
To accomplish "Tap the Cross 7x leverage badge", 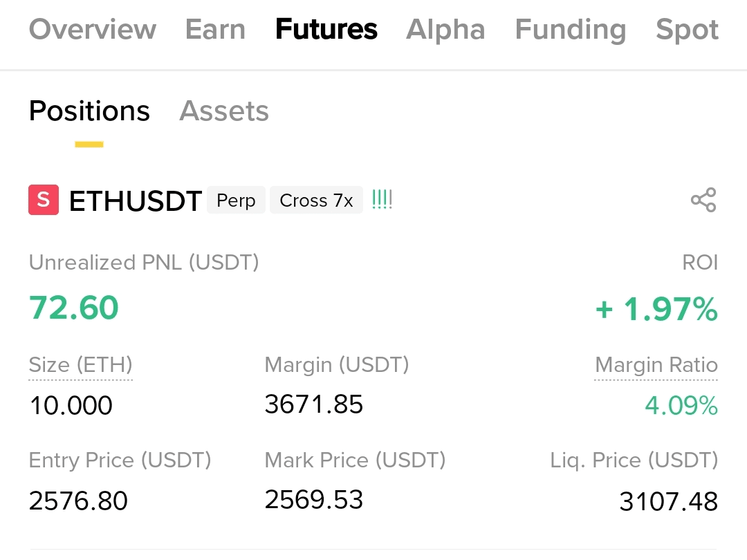I will (x=316, y=200).
